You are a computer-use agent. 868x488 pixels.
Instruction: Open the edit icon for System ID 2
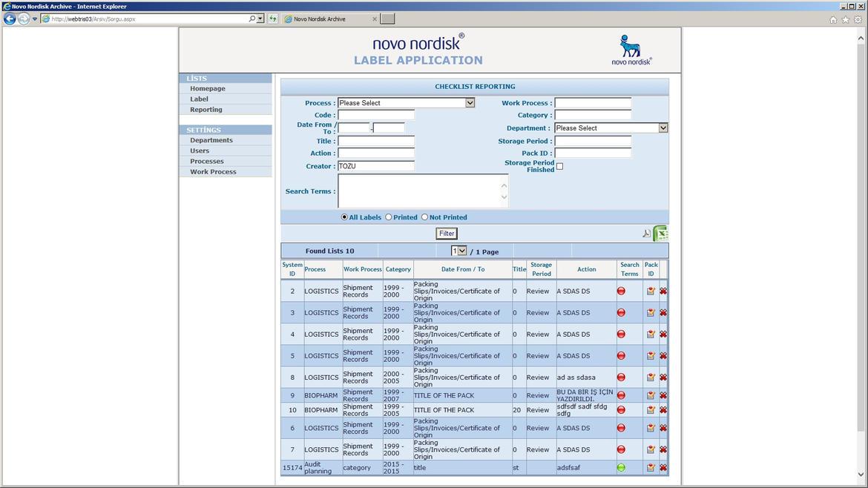(651, 291)
